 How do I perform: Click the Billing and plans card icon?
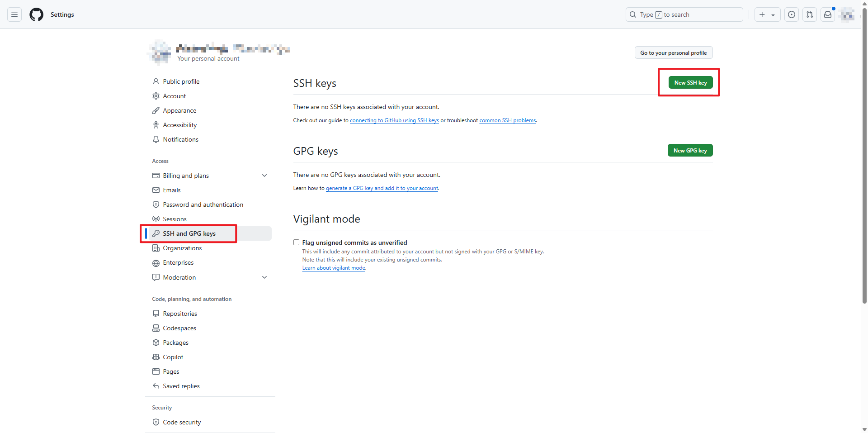point(156,176)
